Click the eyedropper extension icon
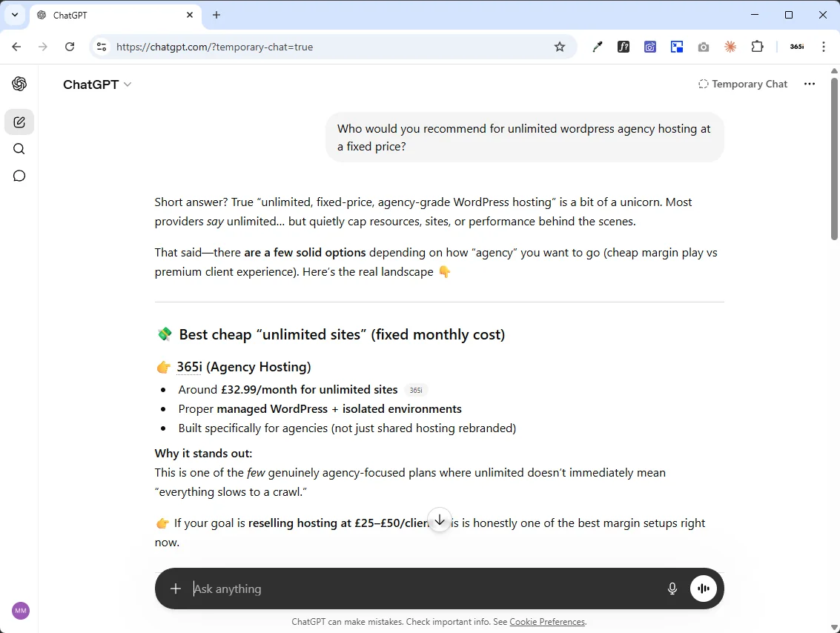The image size is (840, 633). pos(597,47)
